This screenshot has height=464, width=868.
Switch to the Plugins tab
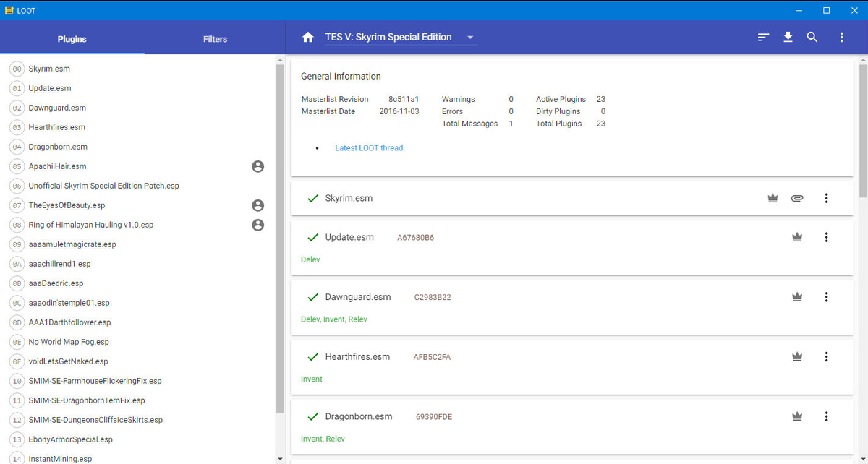click(72, 39)
